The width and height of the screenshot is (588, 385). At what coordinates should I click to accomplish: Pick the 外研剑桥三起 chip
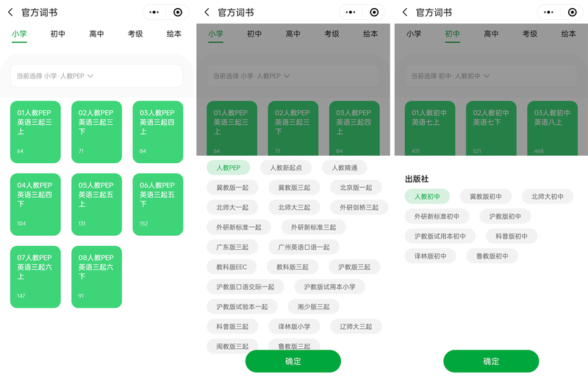(359, 207)
